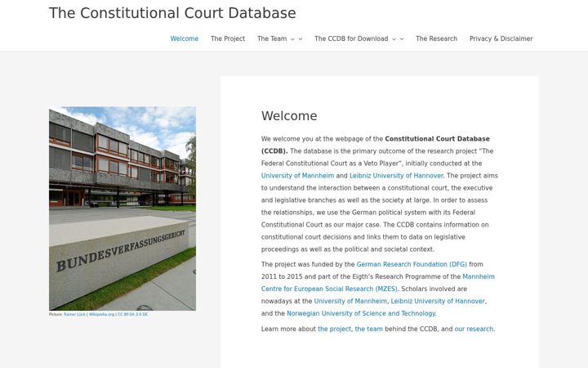Image resolution: width=588 pixels, height=368 pixels.
Task: Visit Norwegian University of Science and Technology link
Action: [x=361, y=313]
